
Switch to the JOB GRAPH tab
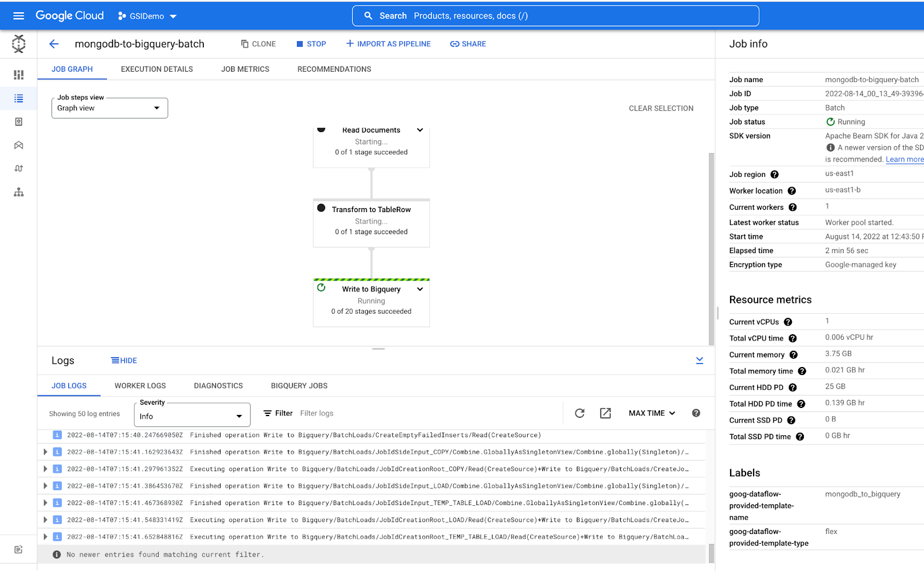[x=72, y=69]
